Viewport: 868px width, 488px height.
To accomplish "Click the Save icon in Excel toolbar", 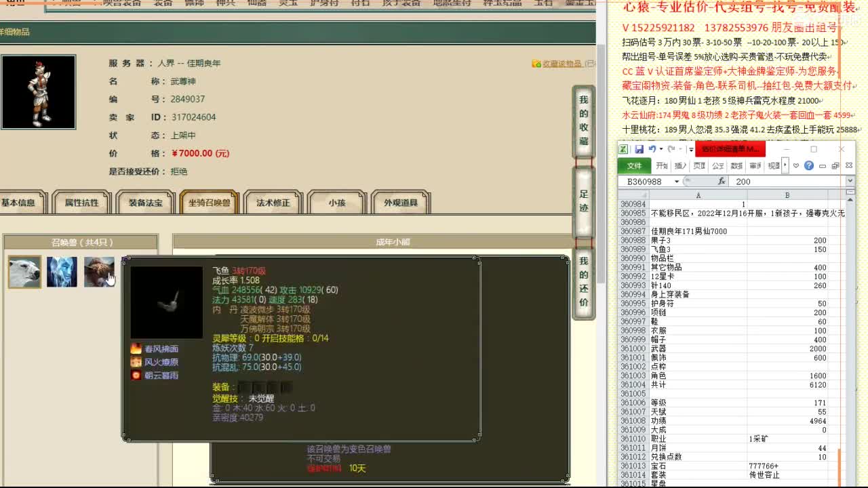I will [x=640, y=148].
